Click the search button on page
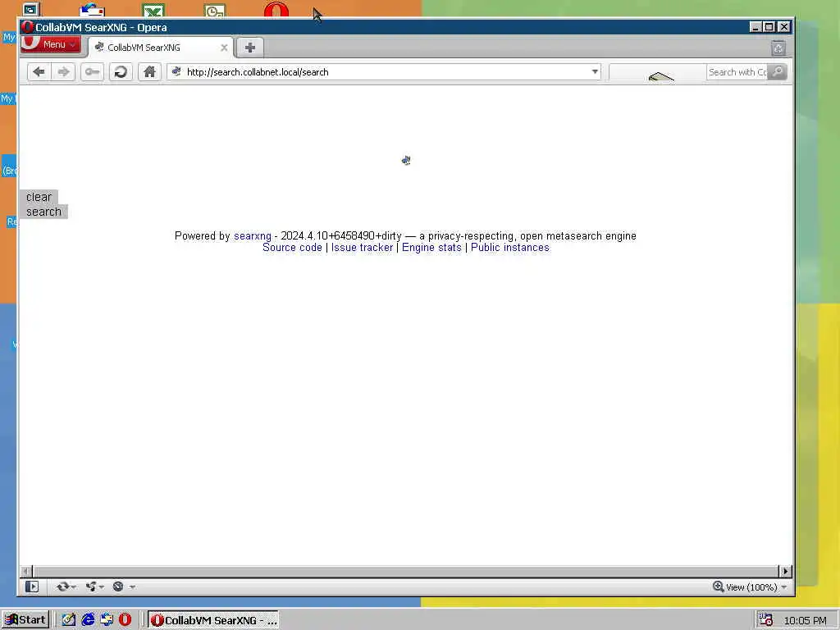The width and height of the screenshot is (840, 630). coord(44,212)
